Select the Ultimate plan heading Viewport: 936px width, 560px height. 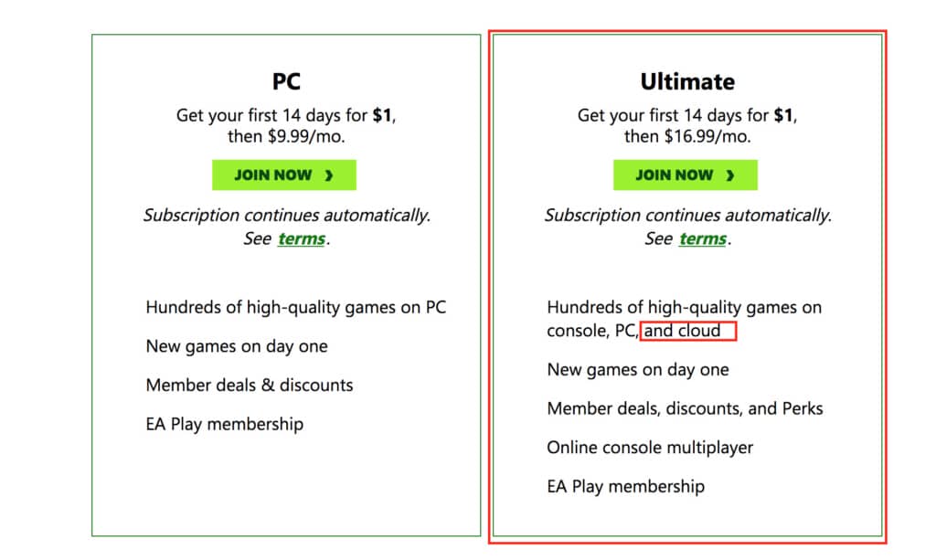[687, 81]
